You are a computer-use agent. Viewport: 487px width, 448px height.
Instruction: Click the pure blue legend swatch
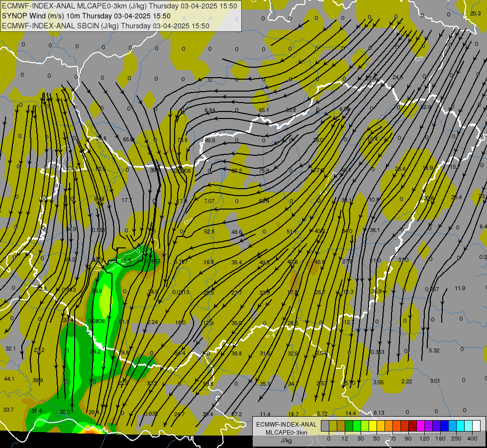[444, 426]
